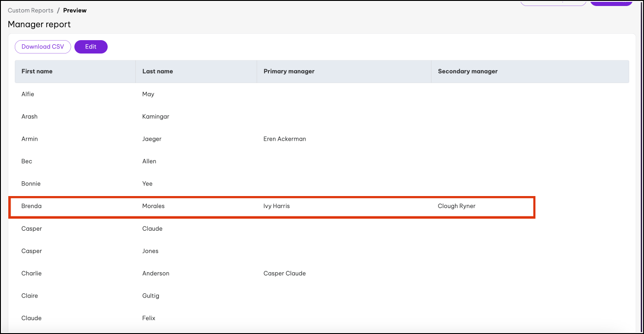Screen dimensions: 644x334
Task: Sort by First name column header
Action: click(x=37, y=72)
